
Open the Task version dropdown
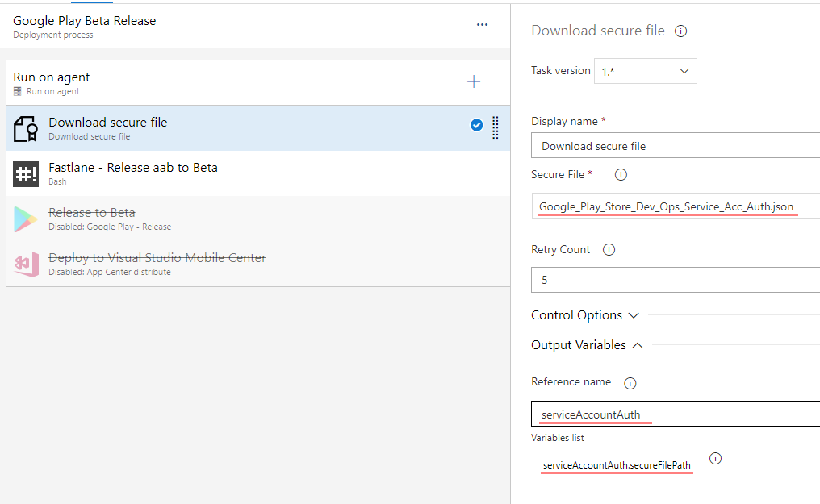[646, 71]
